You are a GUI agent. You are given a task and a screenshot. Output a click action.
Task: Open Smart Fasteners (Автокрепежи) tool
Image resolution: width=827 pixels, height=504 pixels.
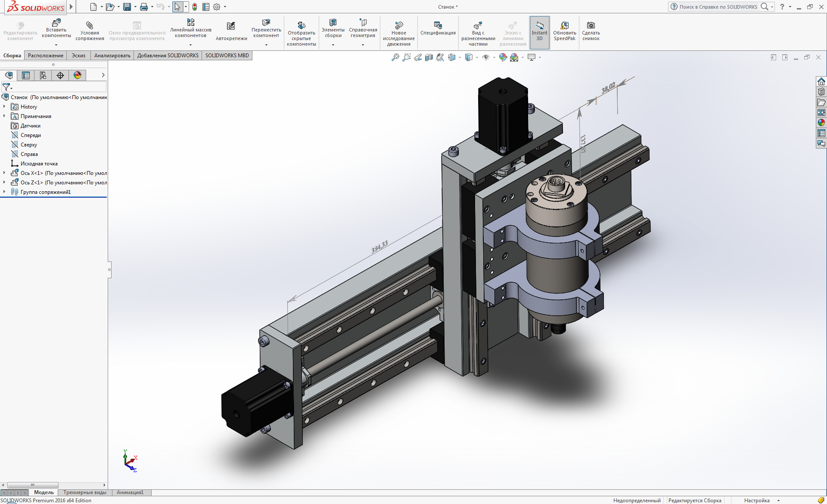point(231,26)
